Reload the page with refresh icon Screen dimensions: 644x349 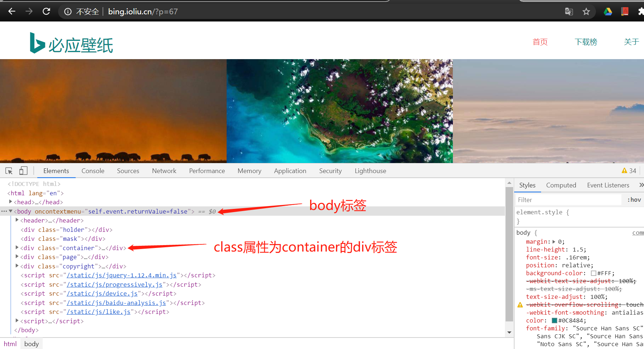pyautogui.click(x=46, y=11)
